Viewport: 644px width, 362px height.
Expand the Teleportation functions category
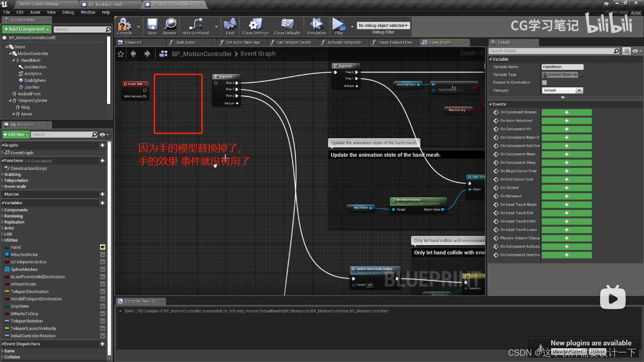point(2,181)
